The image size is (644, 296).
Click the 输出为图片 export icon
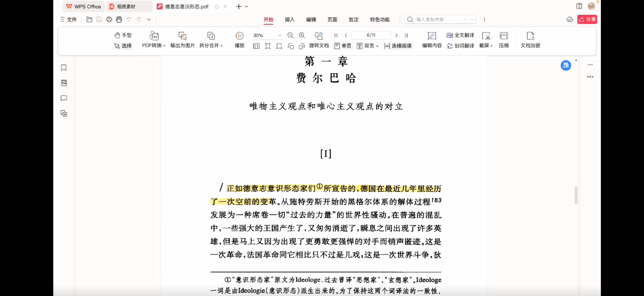tap(182, 36)
